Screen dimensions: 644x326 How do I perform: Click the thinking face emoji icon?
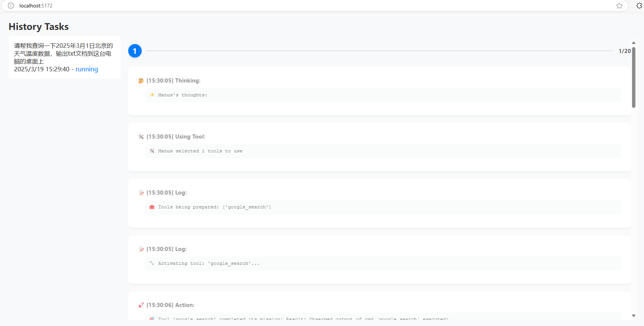(141, 81)
